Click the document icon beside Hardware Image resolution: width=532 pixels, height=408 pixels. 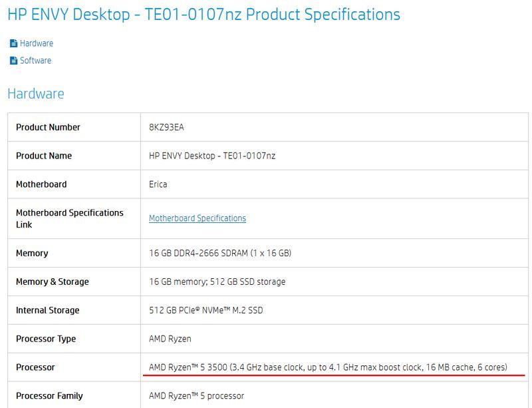13,43
